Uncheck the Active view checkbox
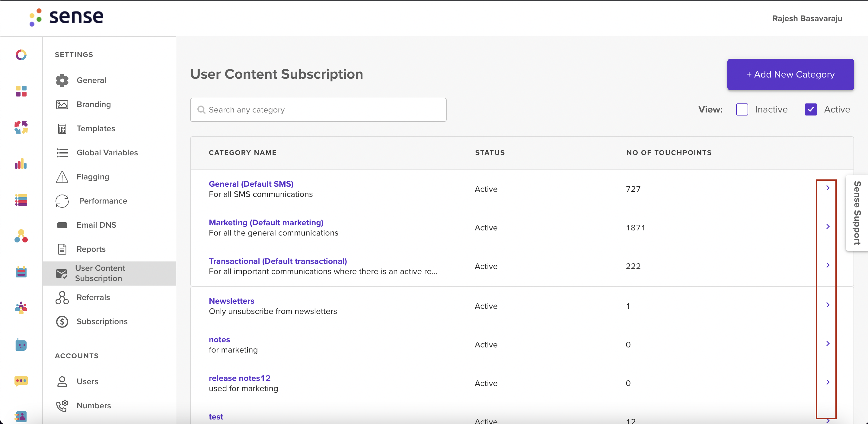 coord(811,109)
